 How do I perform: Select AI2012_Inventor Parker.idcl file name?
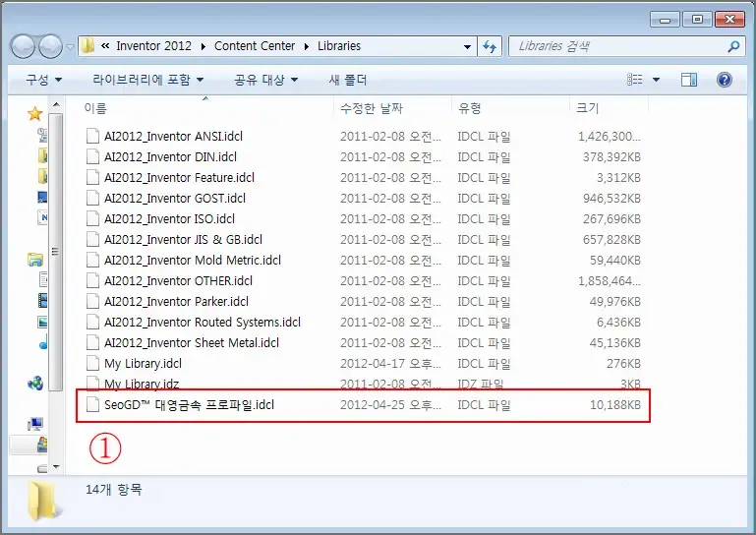click(x=176, y=302)
